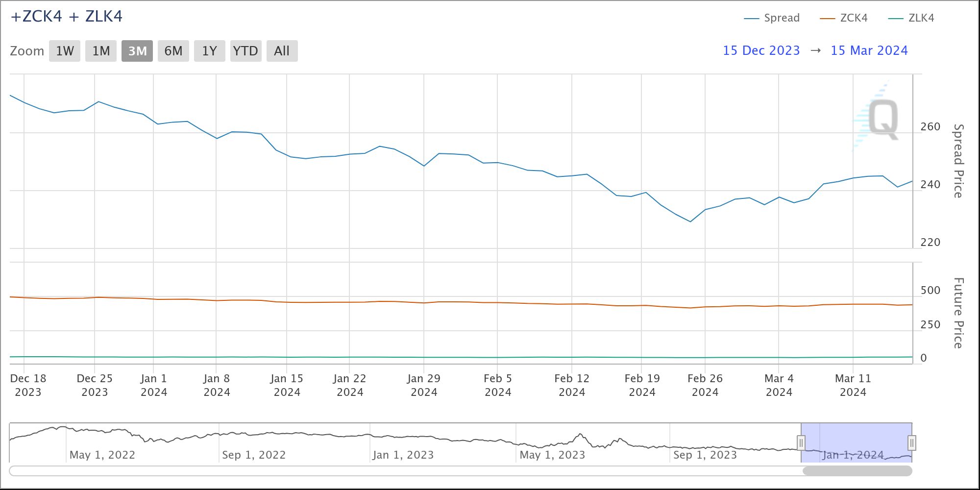The height and width of the screenshot is (490, 980).
Task: Select the 1W zoom range
Action: [65, 51]
